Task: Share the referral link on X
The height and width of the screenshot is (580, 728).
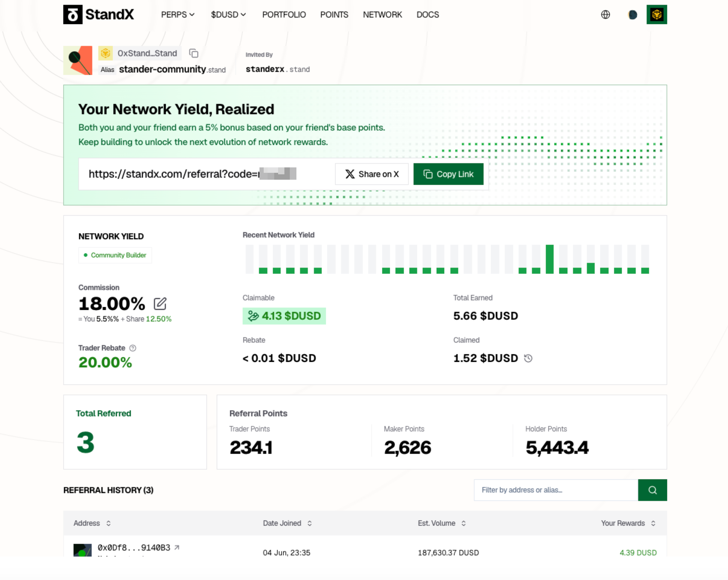Action: (372, 174)
